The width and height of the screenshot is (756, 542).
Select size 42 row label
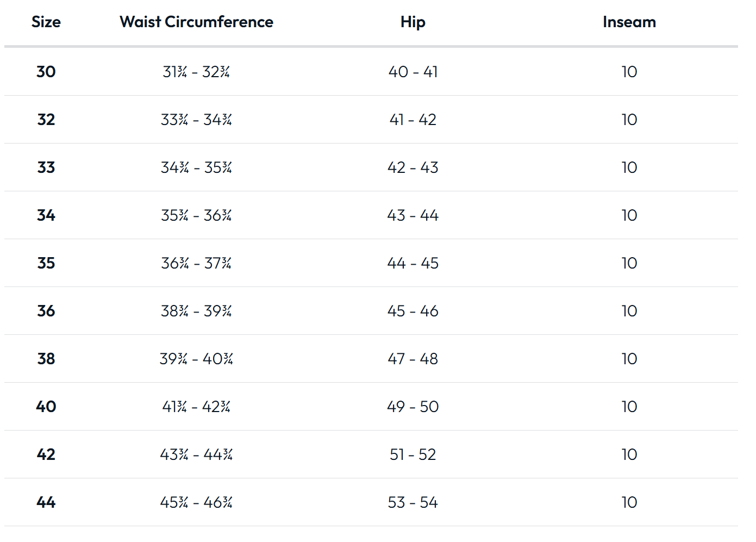[46, 454]
